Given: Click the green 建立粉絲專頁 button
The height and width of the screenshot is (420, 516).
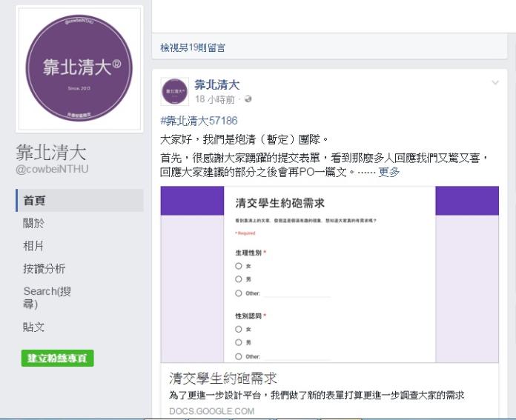Looking at the screenshot, I should 58,358.
